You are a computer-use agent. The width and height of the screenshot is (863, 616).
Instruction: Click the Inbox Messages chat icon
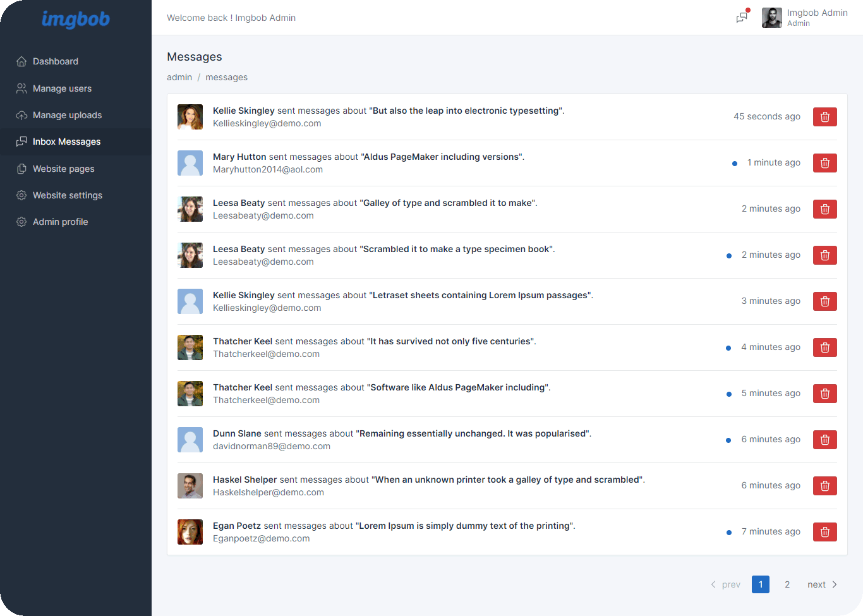tap(21, 142)
